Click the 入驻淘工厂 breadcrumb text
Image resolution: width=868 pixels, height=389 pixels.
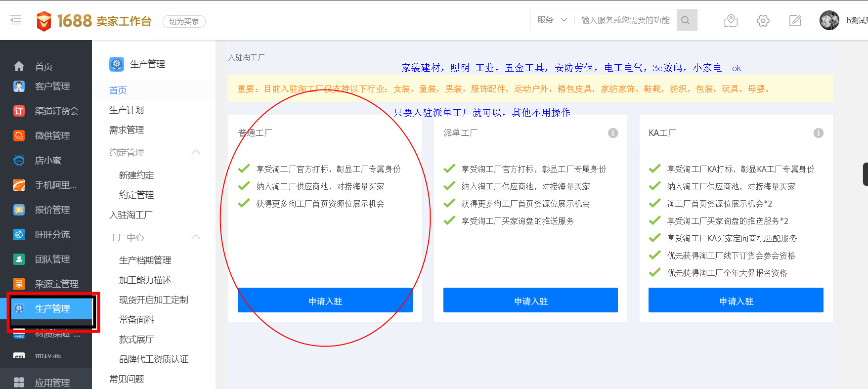246,57
